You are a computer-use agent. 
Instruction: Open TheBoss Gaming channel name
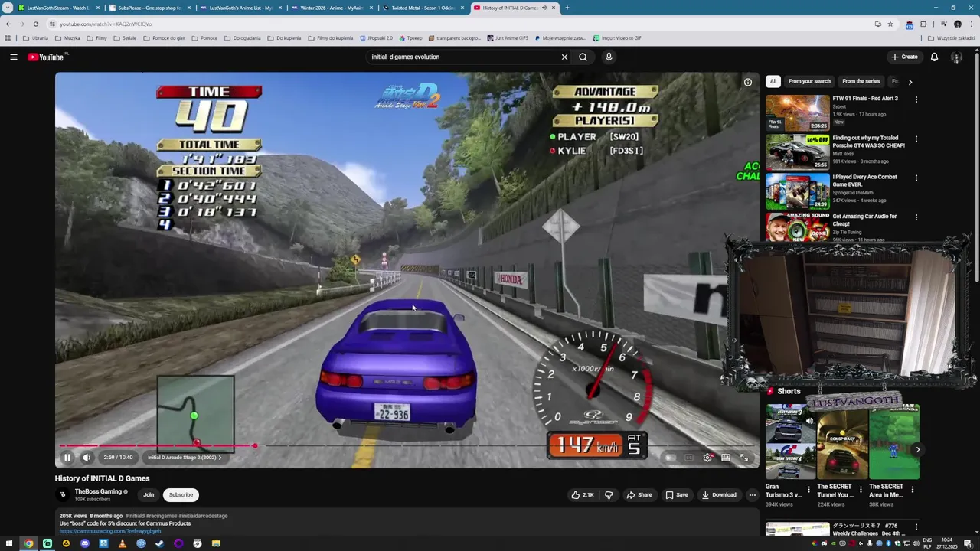coord(98,491)
